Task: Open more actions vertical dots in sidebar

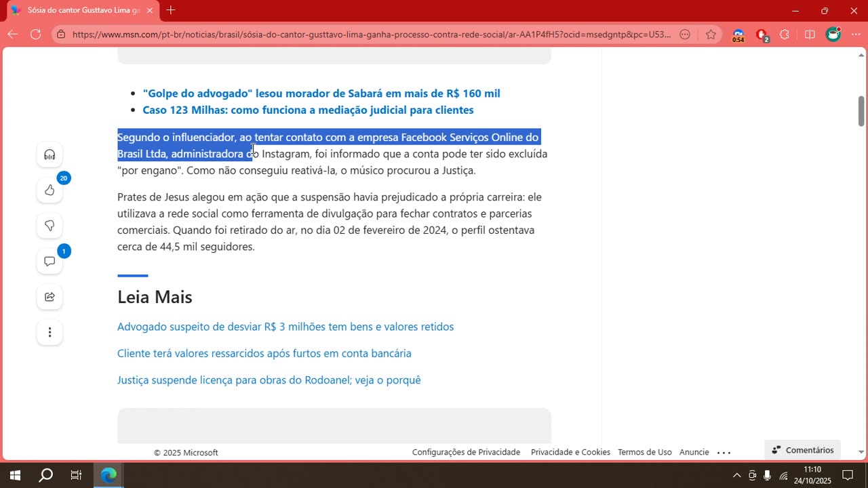Action: click(50, 332)
